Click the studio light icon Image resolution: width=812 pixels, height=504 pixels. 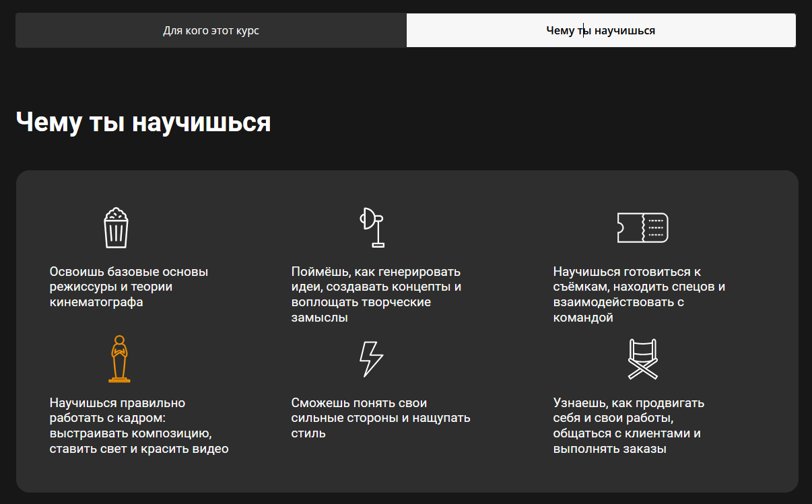coord(372,227)
